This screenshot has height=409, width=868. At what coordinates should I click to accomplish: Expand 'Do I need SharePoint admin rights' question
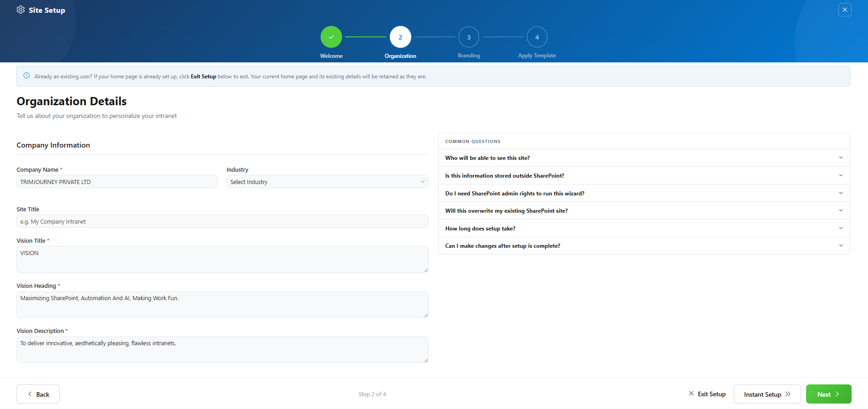tap(644, 194)
